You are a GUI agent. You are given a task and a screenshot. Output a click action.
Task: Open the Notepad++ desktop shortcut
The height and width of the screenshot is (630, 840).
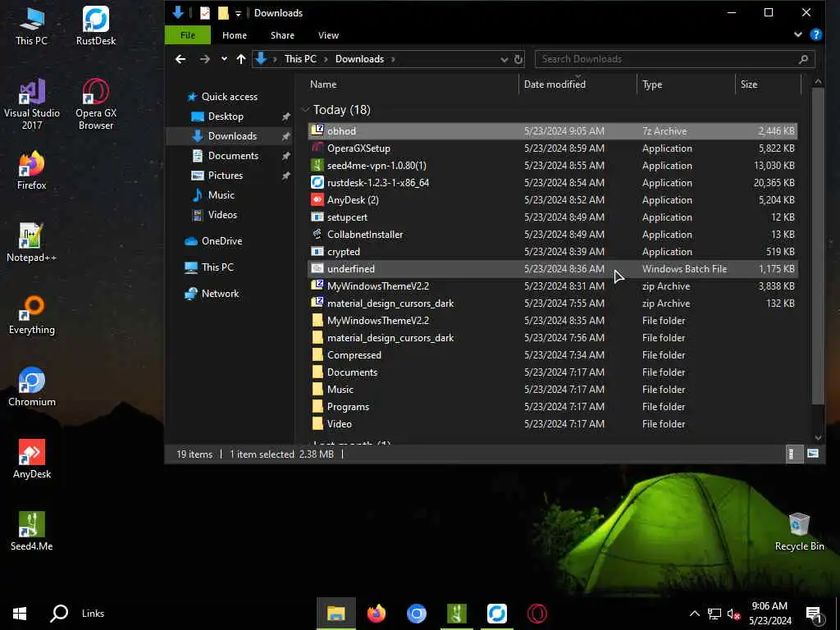point(32,242)
